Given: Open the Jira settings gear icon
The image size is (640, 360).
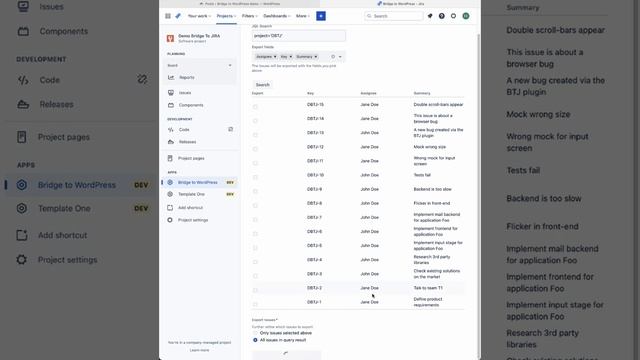Looking at the screenshot, I should point(453,16).
